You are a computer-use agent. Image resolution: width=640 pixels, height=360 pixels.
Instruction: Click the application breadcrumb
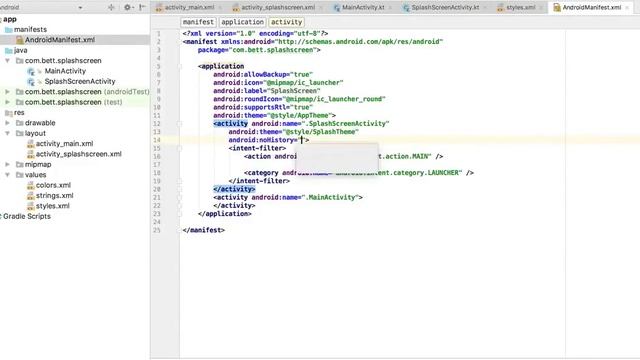242,22
